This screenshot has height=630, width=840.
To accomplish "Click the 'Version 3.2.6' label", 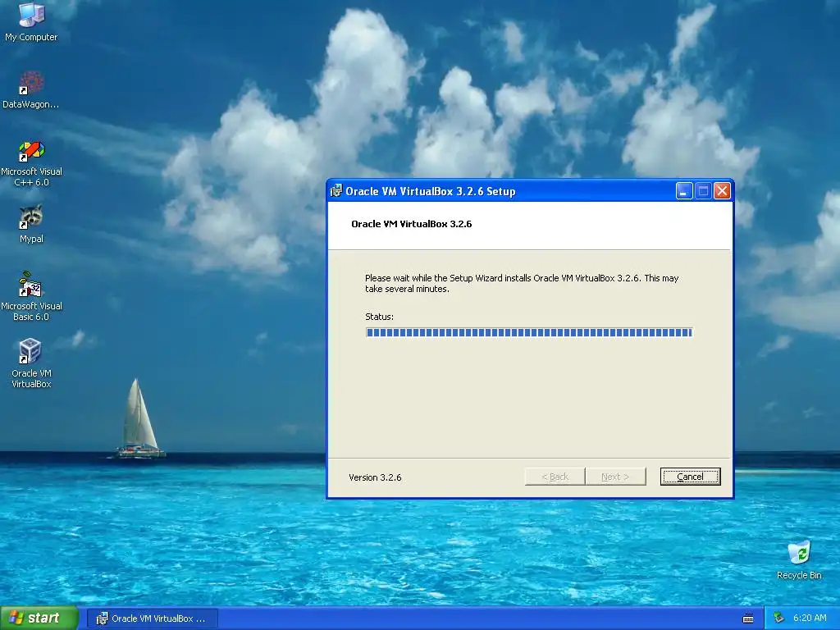I will 375,477.
